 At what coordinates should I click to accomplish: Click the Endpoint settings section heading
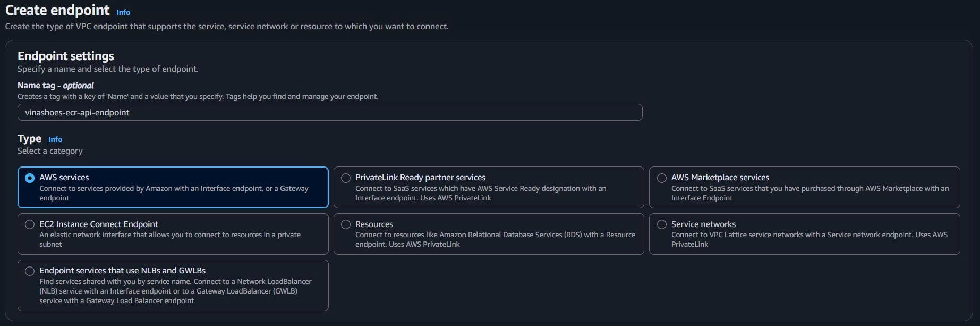(x=65, y=55)
